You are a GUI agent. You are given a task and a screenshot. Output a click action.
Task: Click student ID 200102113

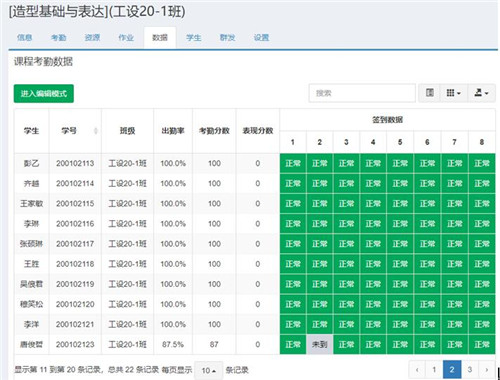(x=75, y=163)
